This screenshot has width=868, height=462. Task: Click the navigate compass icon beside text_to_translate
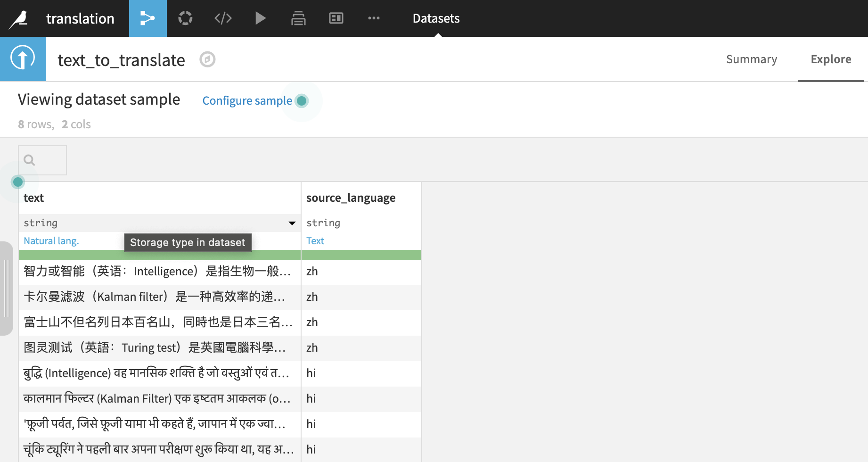click(x=207, y=59)
